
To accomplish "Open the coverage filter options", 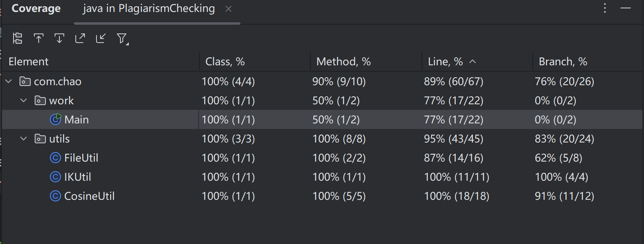I will click(x=122, y=39).
